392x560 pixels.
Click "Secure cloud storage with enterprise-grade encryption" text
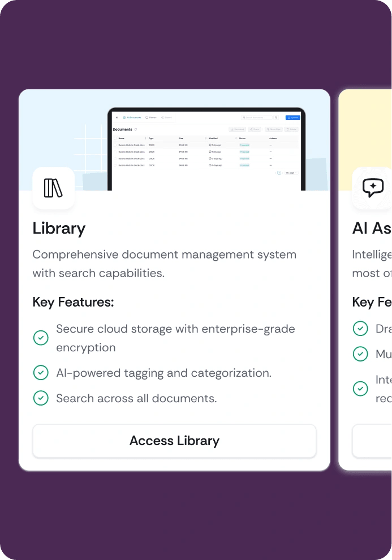coord(175,338)
